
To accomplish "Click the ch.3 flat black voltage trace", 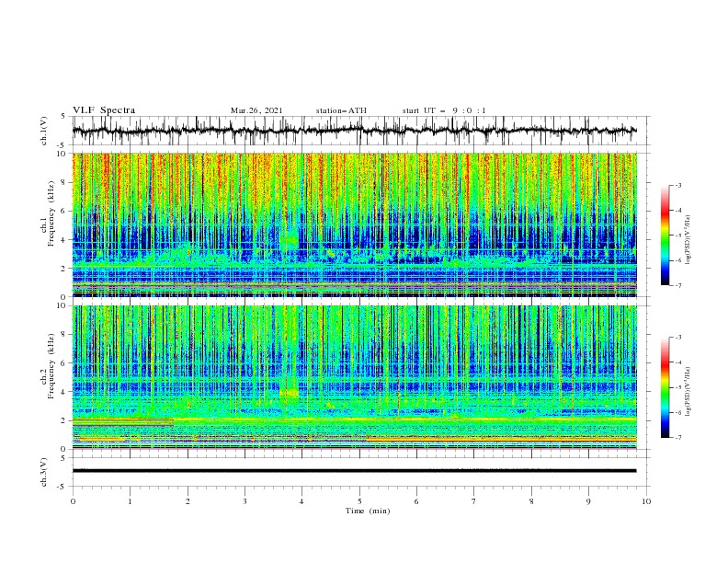I will [355, 471].
